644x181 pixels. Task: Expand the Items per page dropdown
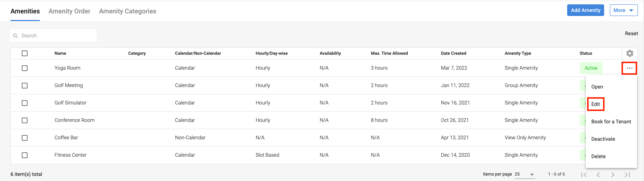coord(524,174)
